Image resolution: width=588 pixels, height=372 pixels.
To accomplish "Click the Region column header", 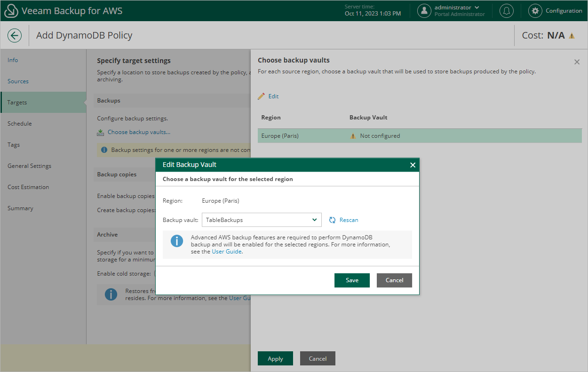I will (x=271, y=117).
